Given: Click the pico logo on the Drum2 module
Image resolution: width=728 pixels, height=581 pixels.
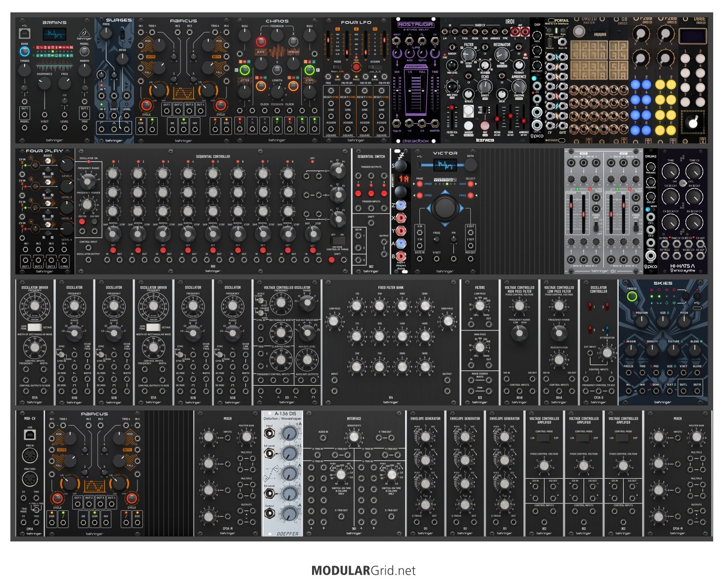Looking at the screenshot, I should (650, 267).
